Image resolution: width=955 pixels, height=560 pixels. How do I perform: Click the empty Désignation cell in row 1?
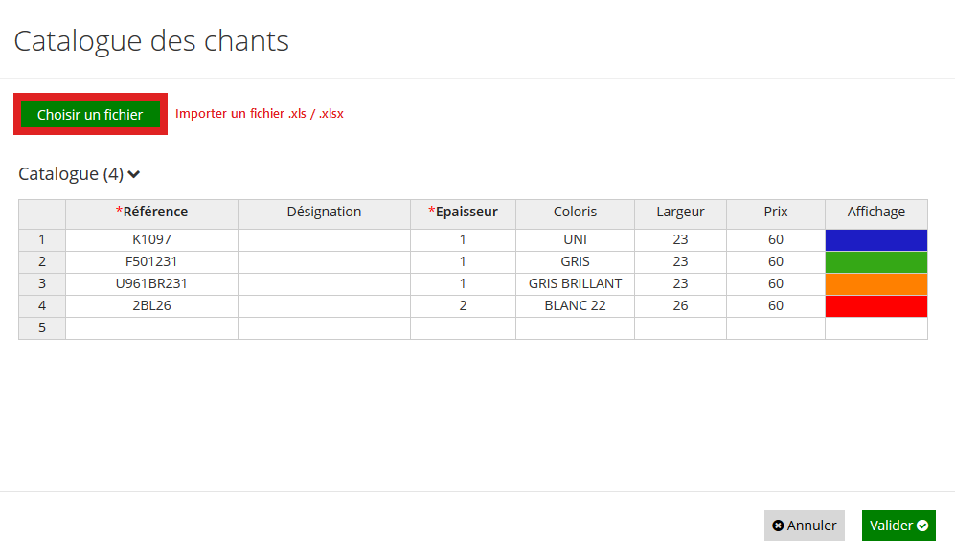[324, 240]
